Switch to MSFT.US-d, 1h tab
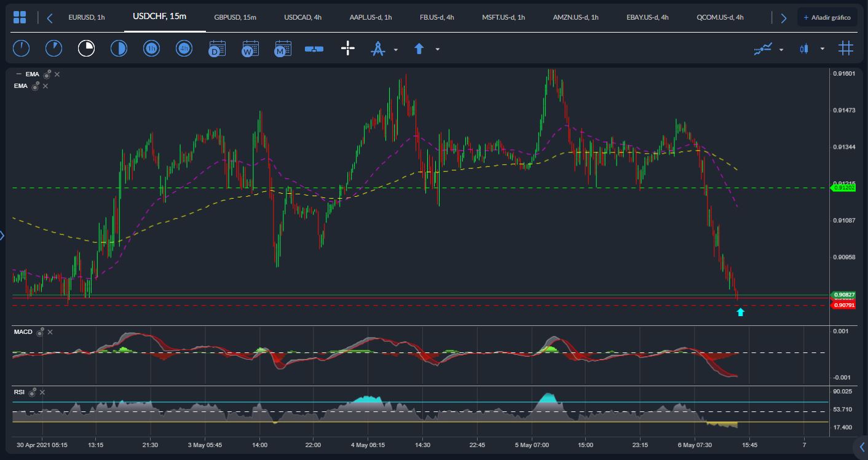The width and height of the screenshot is (868, 460). [503, 18]
